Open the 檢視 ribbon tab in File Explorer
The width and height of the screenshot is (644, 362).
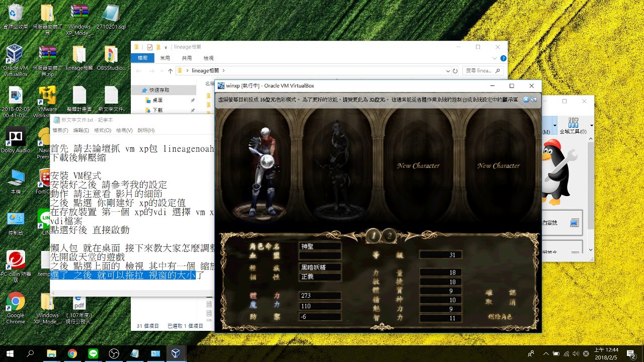pyautogui.click(x=208, y=58)
